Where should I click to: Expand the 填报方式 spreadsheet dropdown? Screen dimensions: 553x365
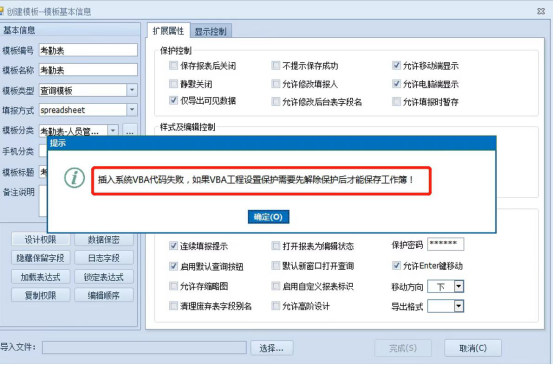click(132, 110)
